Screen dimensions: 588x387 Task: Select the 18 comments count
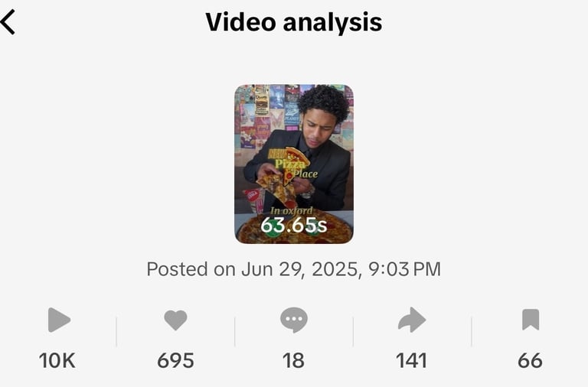[293, 360]
